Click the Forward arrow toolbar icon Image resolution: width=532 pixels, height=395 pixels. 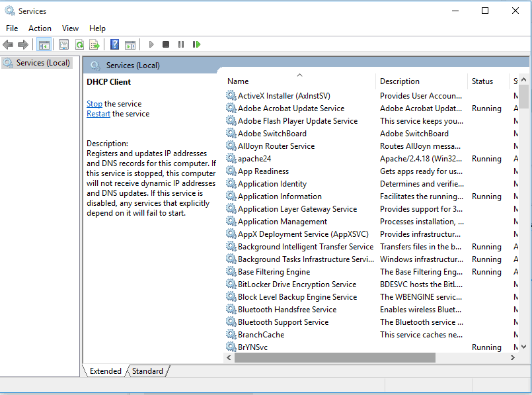coord(22,44)
